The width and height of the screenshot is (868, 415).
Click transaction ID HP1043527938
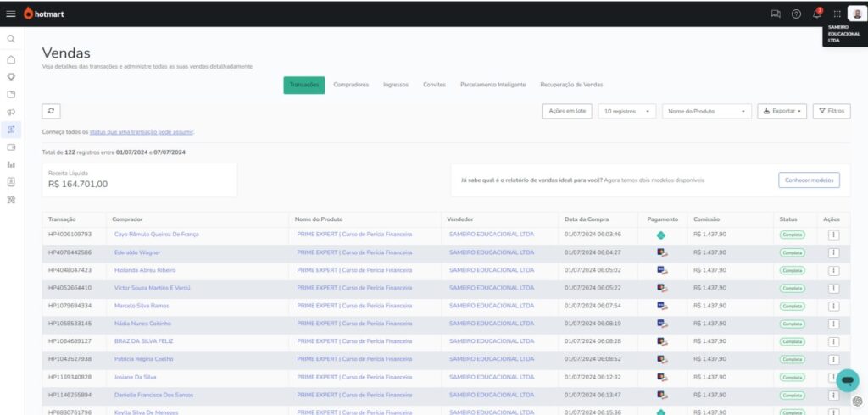coord(70,359)
